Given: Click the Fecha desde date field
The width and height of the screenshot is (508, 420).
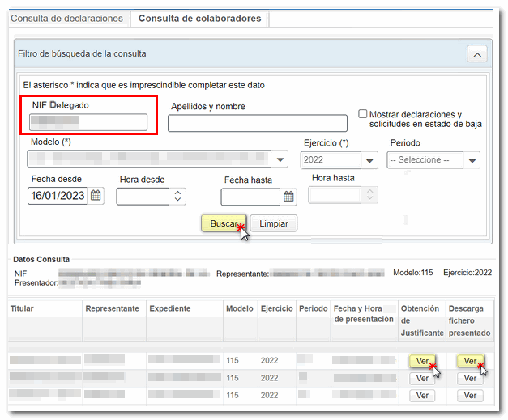Looking at the screenshot, I should coord(58,196).
